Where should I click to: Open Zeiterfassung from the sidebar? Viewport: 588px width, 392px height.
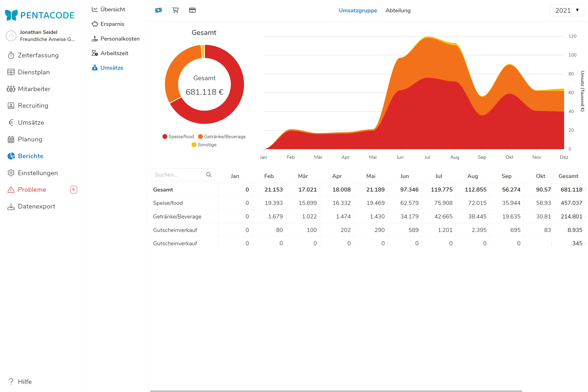coord(38,55)
